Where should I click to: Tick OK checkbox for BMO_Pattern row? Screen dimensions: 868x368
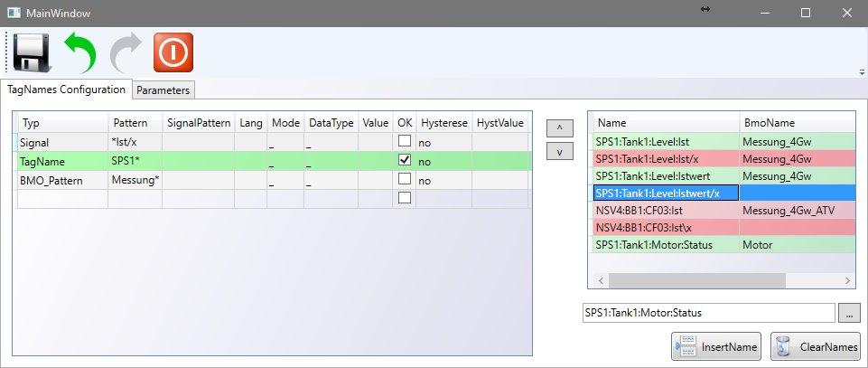[x=405, y=179]
